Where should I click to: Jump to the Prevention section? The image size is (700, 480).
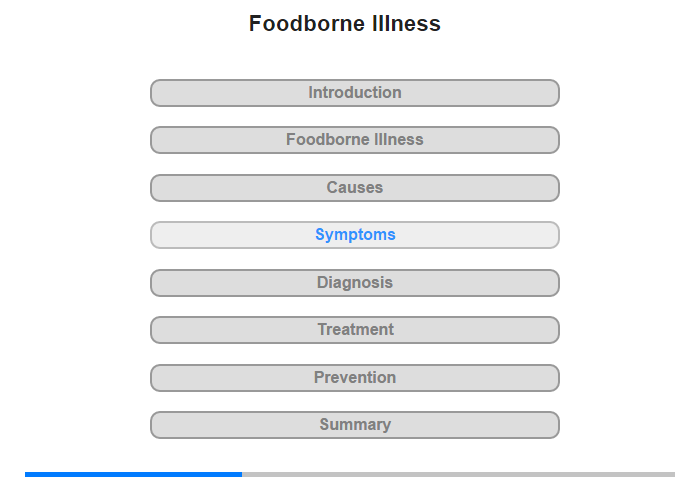[354, 378]
